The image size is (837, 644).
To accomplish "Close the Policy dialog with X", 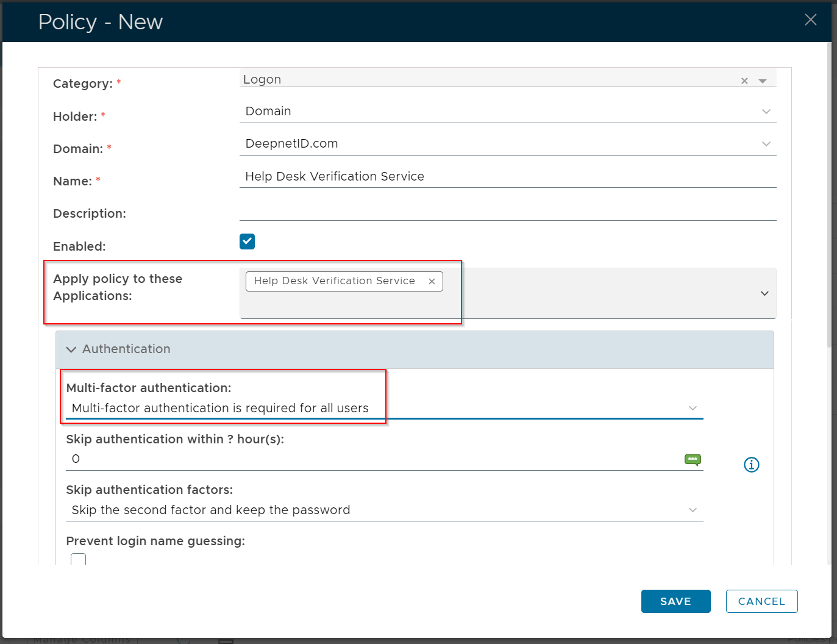I will 810,20.
